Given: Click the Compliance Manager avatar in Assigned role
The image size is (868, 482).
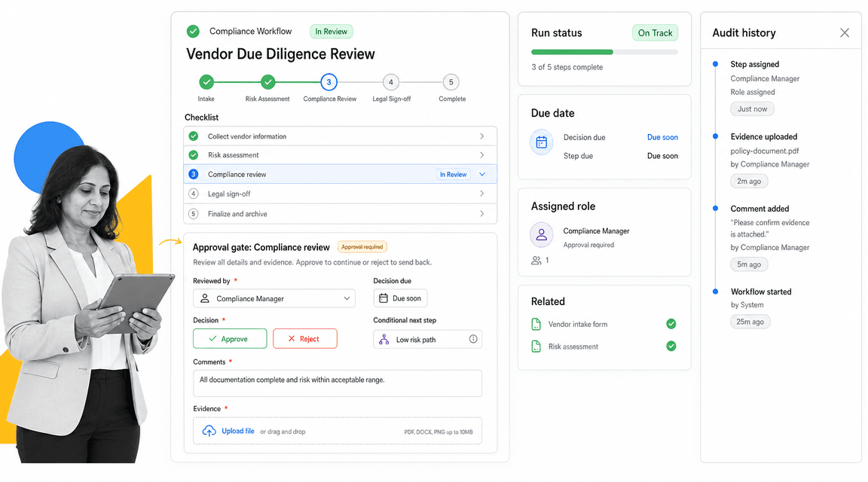Looking at the screenshot, I should click(x=542, y=235).
